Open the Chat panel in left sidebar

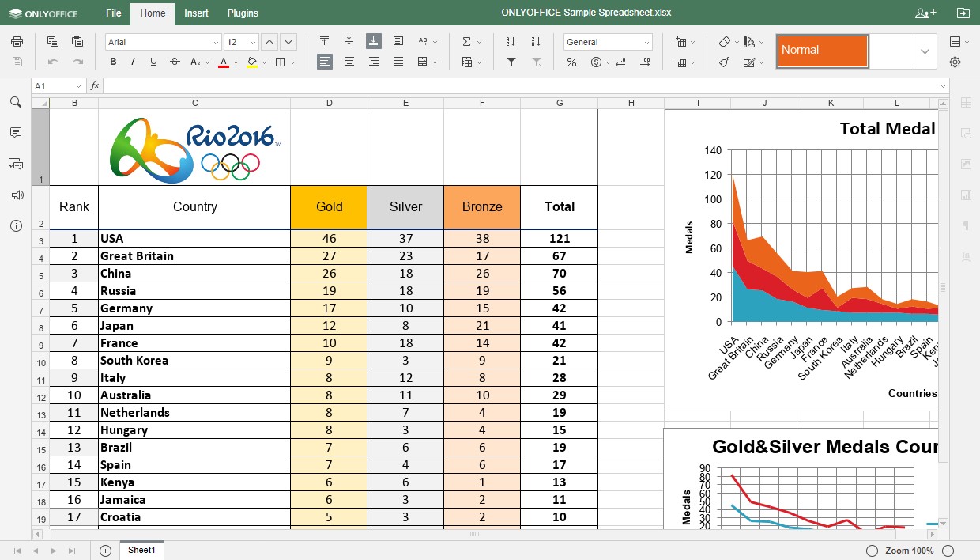[15, 164]
